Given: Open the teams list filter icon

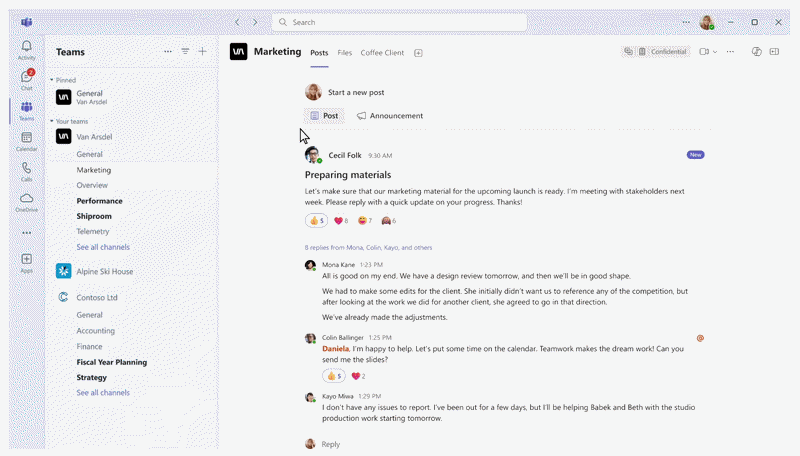Looking at the screenshot, I should [x=185, y=52].
